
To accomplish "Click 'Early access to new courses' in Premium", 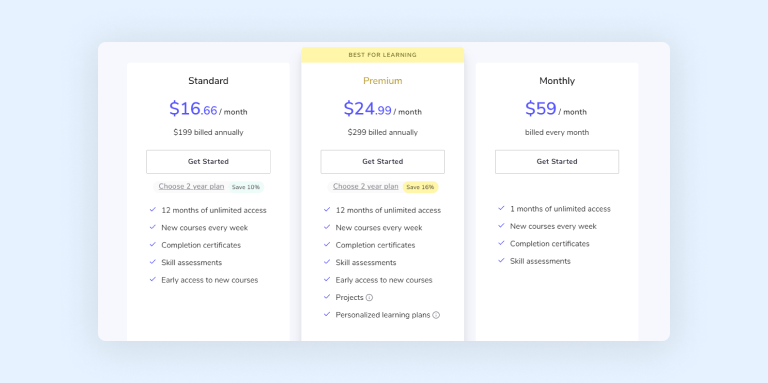I will tap(384, 280).
